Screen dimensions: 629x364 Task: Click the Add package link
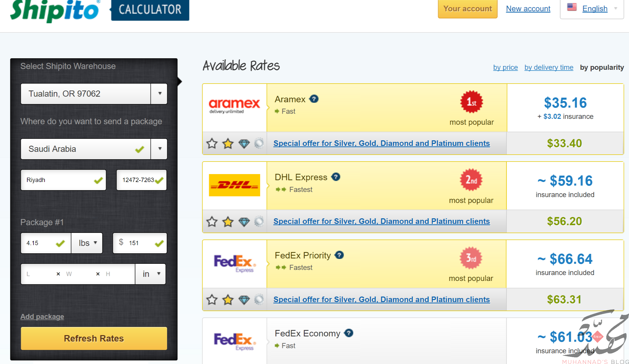[x=42, y=316]
